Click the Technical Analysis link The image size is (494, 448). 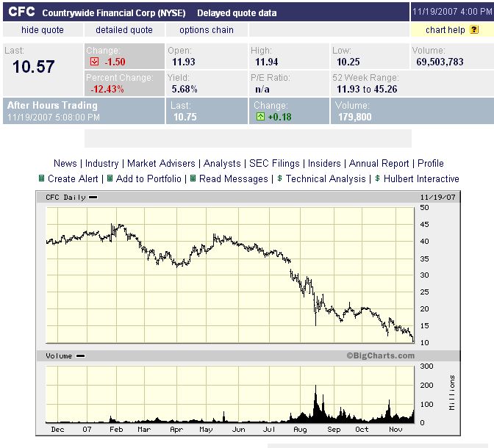point(326,178)
